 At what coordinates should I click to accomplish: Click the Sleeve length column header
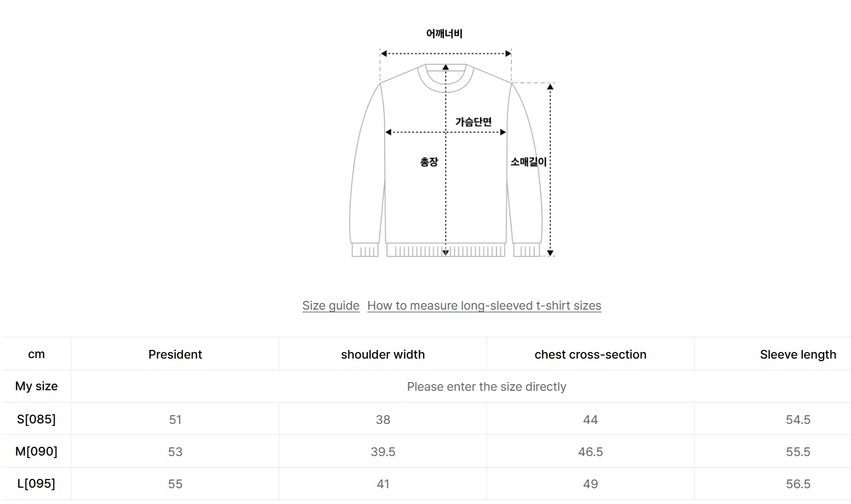798,355
